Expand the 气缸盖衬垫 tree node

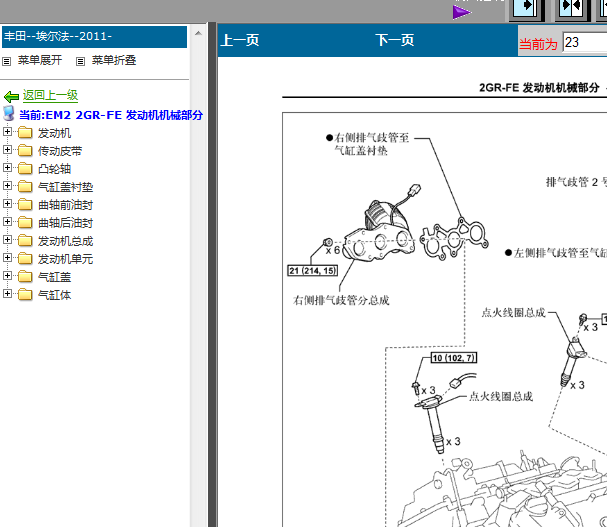(x=7, y=185)
